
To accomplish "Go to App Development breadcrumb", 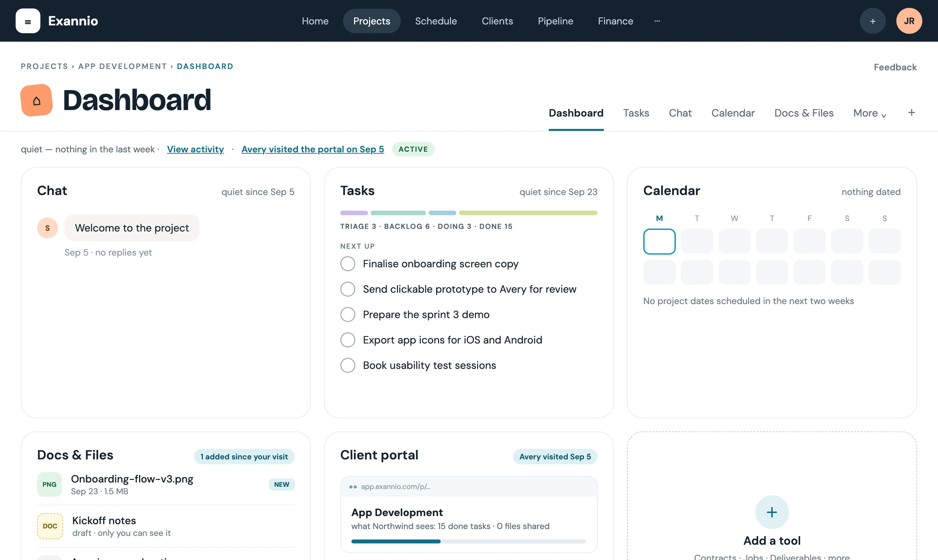I will [122, 66].
